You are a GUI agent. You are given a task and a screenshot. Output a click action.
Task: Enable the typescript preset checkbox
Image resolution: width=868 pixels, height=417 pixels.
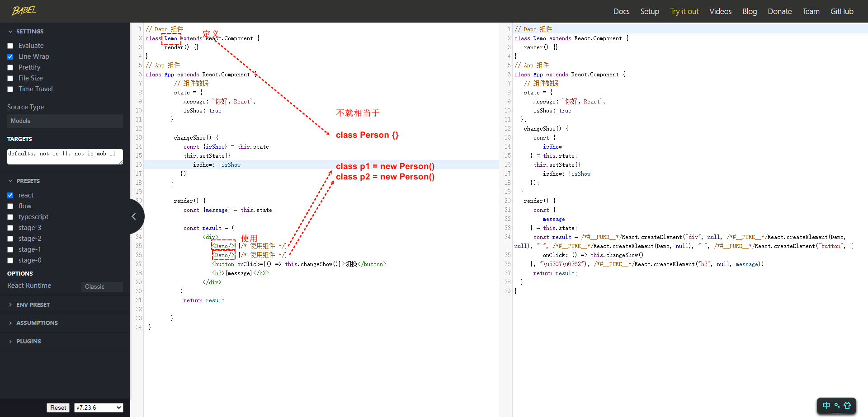pyautogui.click(x=10, y=217)
